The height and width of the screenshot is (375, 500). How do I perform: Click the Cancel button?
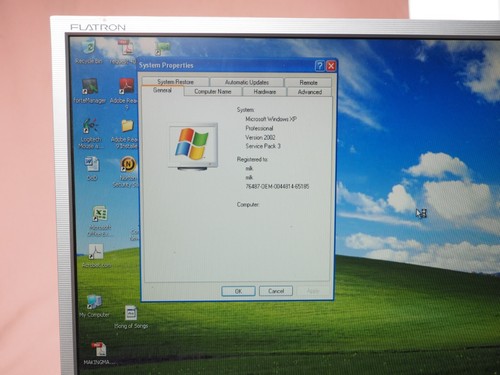276,291
